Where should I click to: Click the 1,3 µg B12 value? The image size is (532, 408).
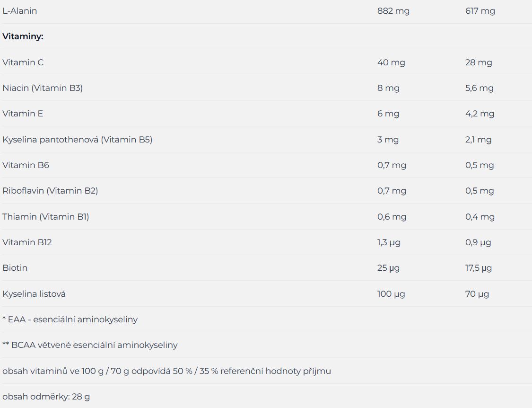coord(389,242)
